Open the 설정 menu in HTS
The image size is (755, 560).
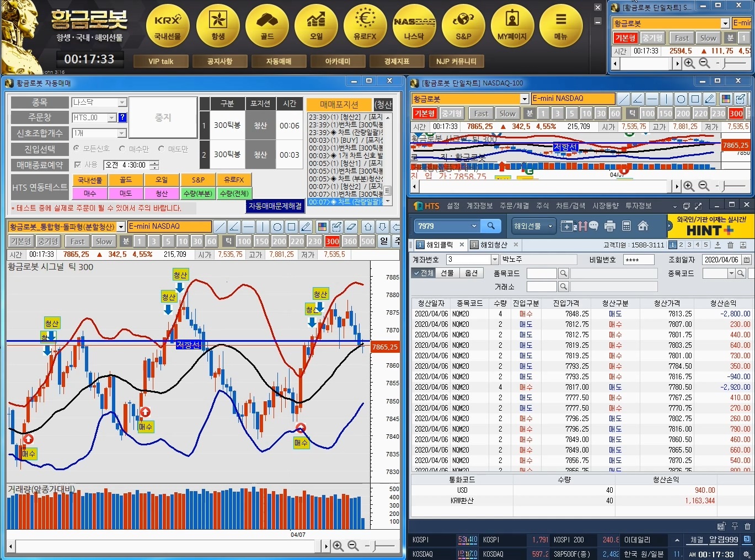pyautogui.click(x=453, y=206)
